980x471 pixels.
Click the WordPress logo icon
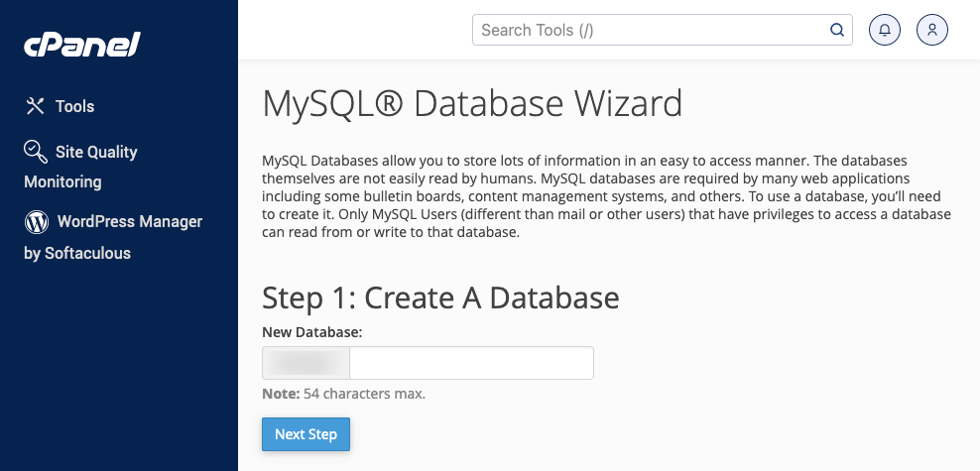tap(37, 222)
